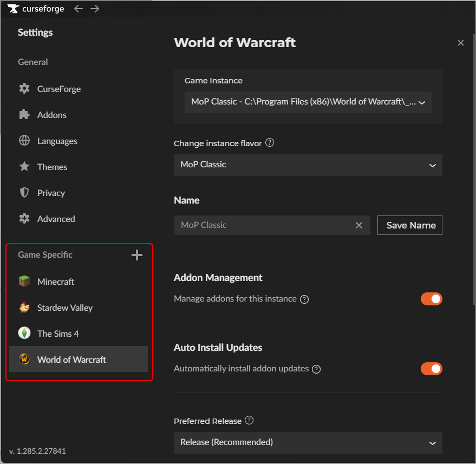
Task: Click The Sims 4 plumbob icon
Action: coord(24,333)
